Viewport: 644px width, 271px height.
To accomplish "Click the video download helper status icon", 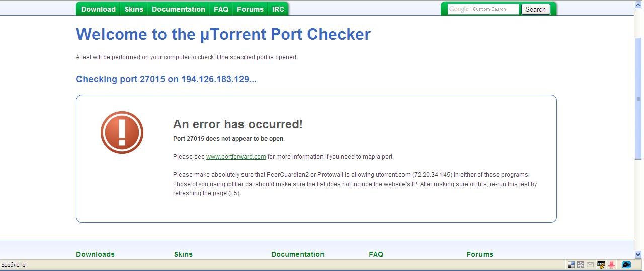I will click(x=601, y=265).
